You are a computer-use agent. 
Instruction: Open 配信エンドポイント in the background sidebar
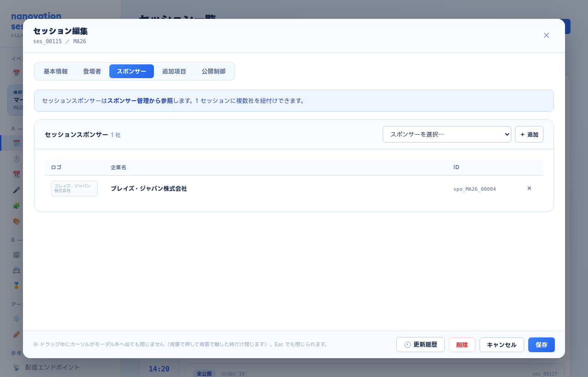(52, 367)
